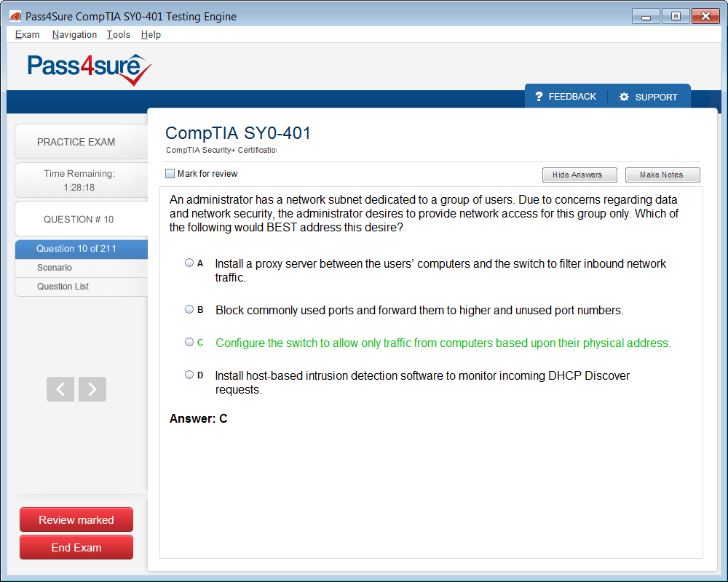The image size is (728, 582).
Task: Switch to the Scenario tab
Action: pos(82,268)
